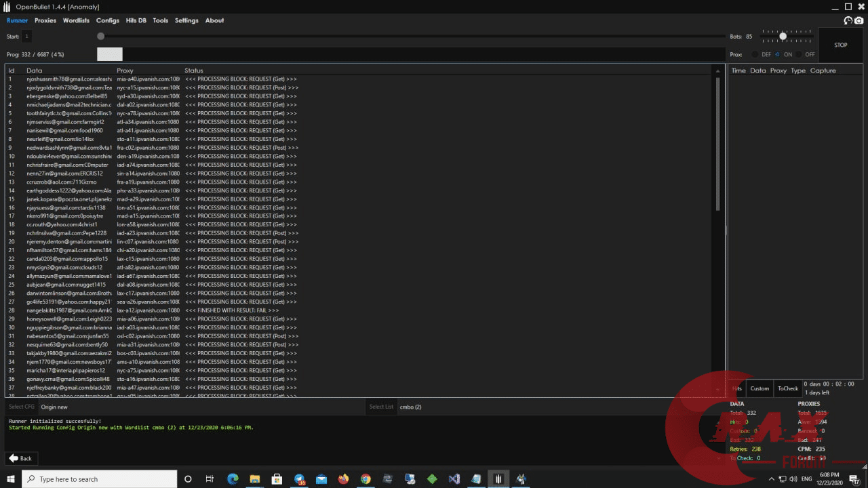The height and width of the screenshot is (488, 868).
Task: Click the green diamond taskbar icon
Action: 432,479
